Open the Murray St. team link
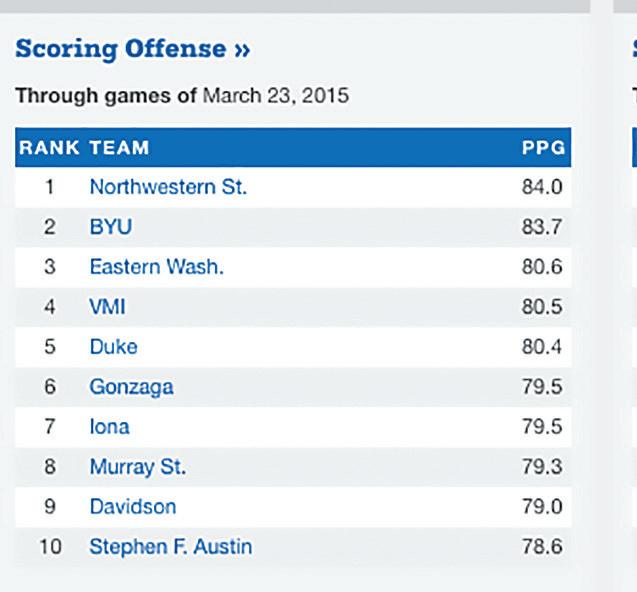Viewport: 637px width, 592px height. (x=138, y=467)
